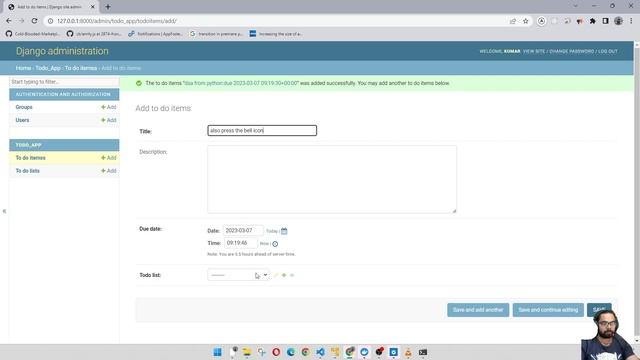Click the pencil edit icon beside Todo list
Screen dimensions: 640x360
coord(276,275)
